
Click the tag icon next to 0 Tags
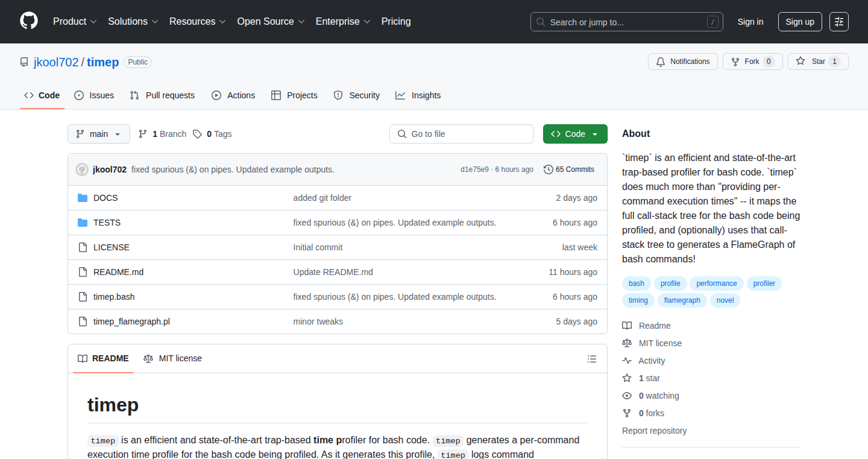pos(197,134)
